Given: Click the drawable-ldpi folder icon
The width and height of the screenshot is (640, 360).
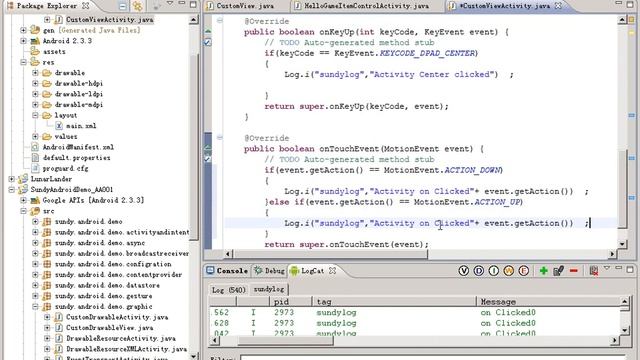Looking at the screenshot, I should pyautogui.click(x=47, y=94).
